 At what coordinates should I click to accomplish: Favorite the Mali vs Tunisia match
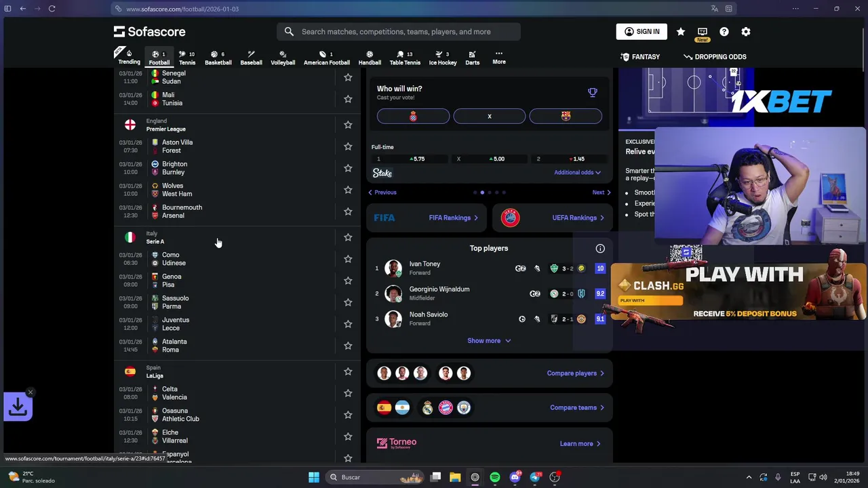coord(348,99)
